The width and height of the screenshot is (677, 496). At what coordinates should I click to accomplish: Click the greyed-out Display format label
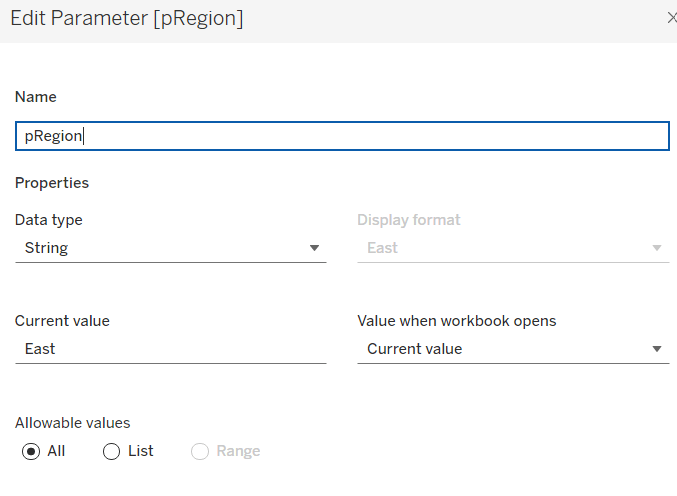pyautogui.click(x=409, y=220)
